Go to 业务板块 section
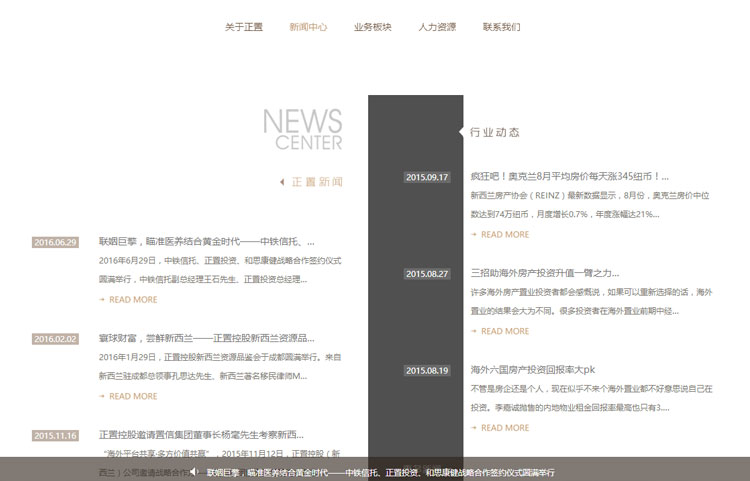The height and width of the screenshot is (481, 750). 373,27
